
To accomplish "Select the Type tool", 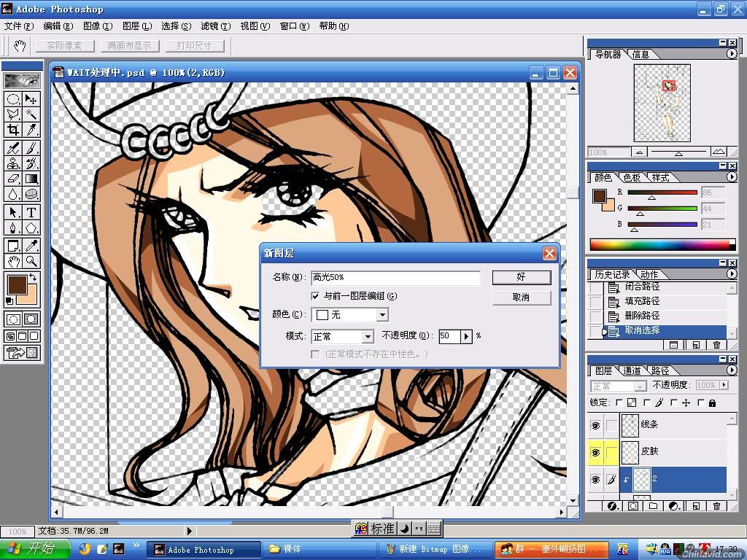I will (31, 212).
